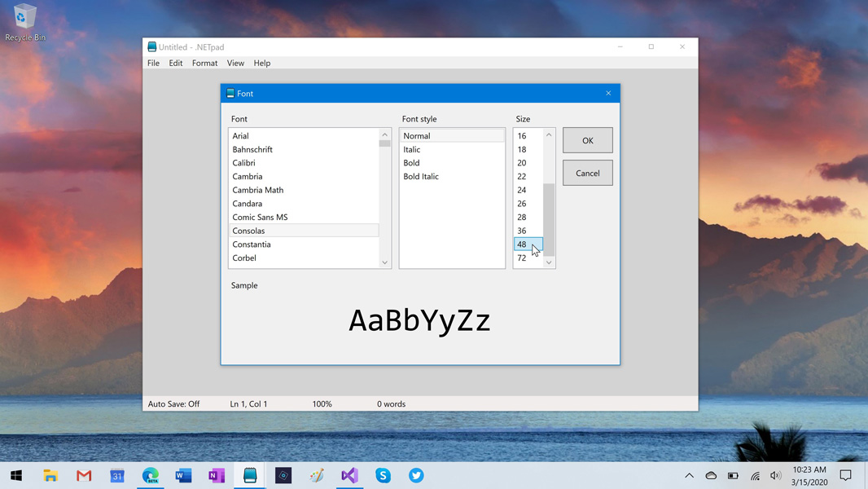Viewport: 868px width, 489px height.
Task: Close the Font dialog window
Action: pyautogui.click(x=608, y=93)
